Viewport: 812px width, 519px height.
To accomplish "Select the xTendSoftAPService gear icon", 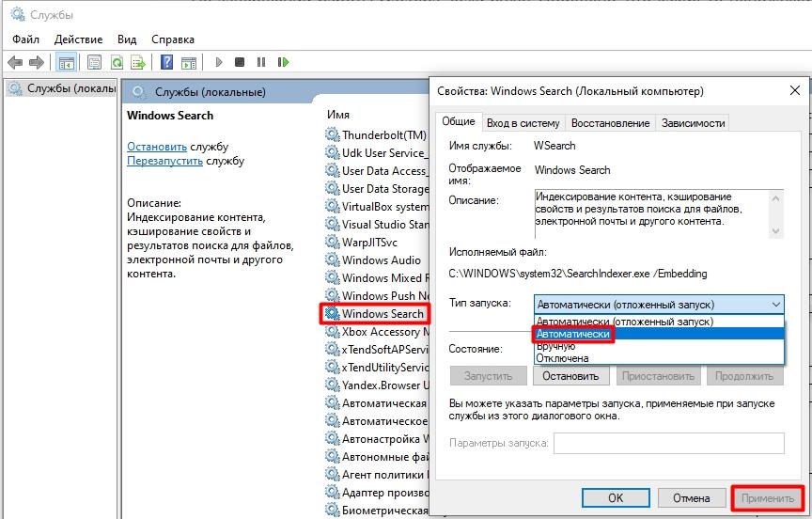I will [332, 350].
